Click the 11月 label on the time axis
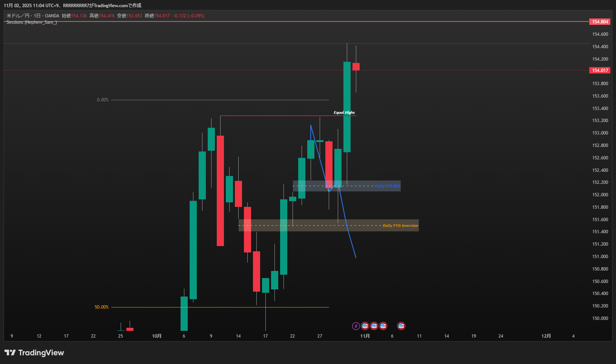 click(x=365, y=336)
